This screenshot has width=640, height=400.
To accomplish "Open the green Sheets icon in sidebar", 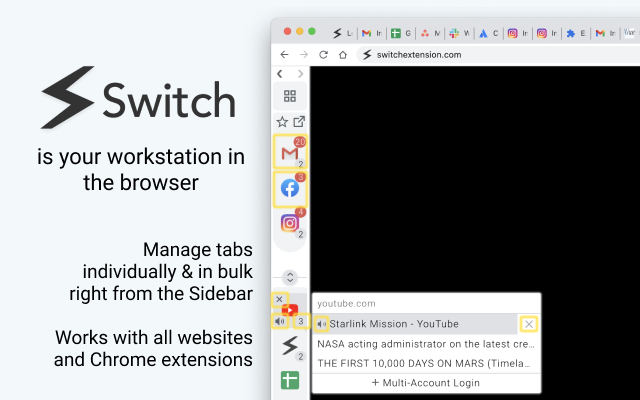I will (x=290, y=380).
